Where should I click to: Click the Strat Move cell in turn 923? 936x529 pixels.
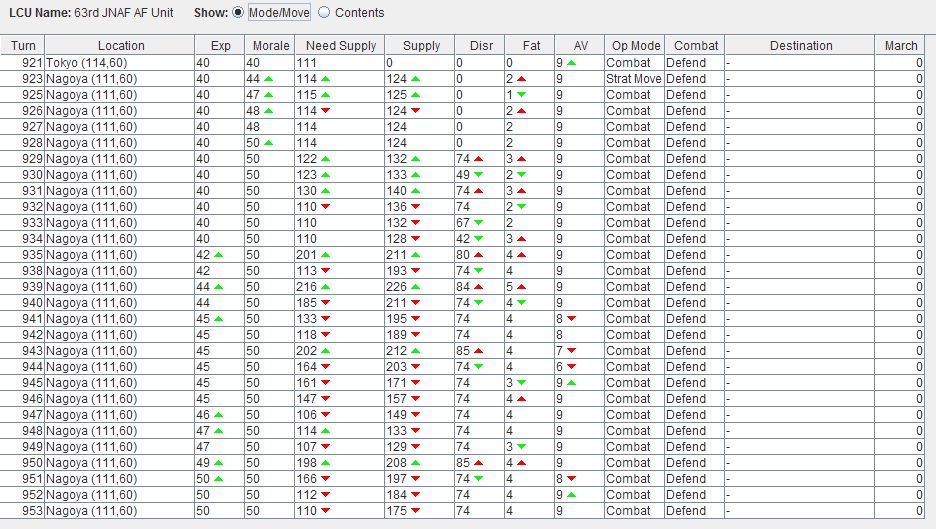click(633, 79)
